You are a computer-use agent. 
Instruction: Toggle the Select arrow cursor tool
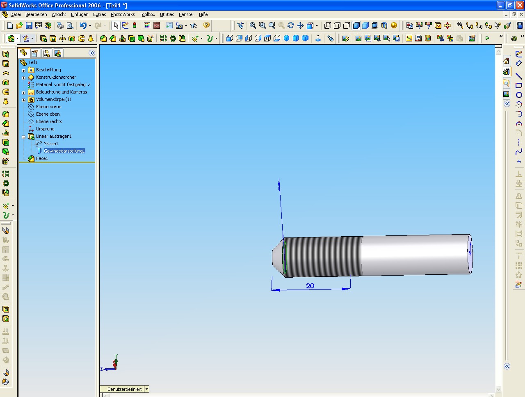[116, 25]
